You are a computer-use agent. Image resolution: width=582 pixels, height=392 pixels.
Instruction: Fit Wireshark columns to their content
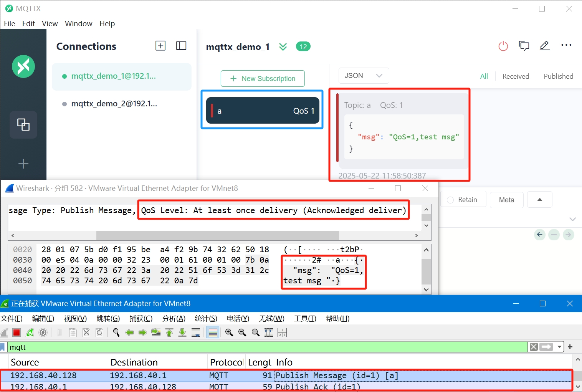point(269,332)
